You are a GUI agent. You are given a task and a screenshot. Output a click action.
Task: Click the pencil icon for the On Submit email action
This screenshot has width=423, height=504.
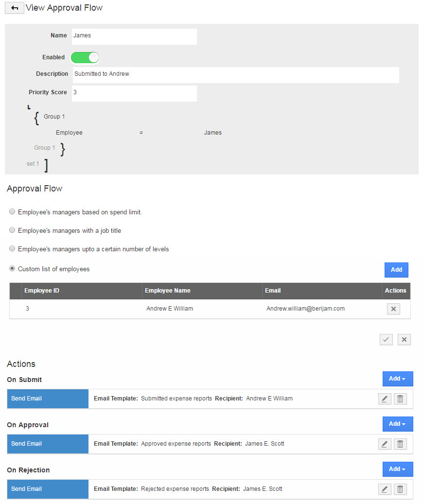(x=385, y=399)
